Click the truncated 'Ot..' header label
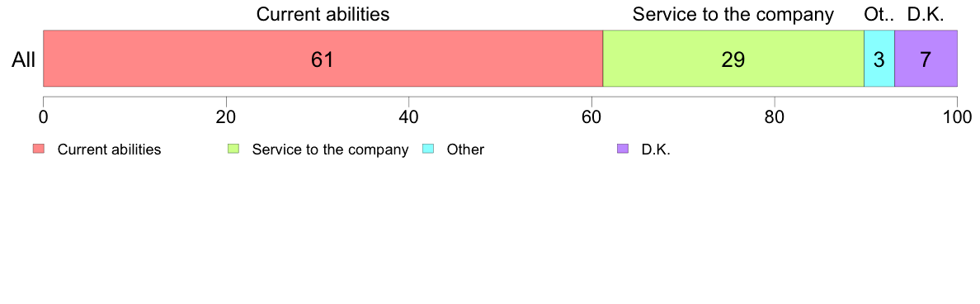The width and height of the screenshot is (980, 304). click(x=879, y=14)
